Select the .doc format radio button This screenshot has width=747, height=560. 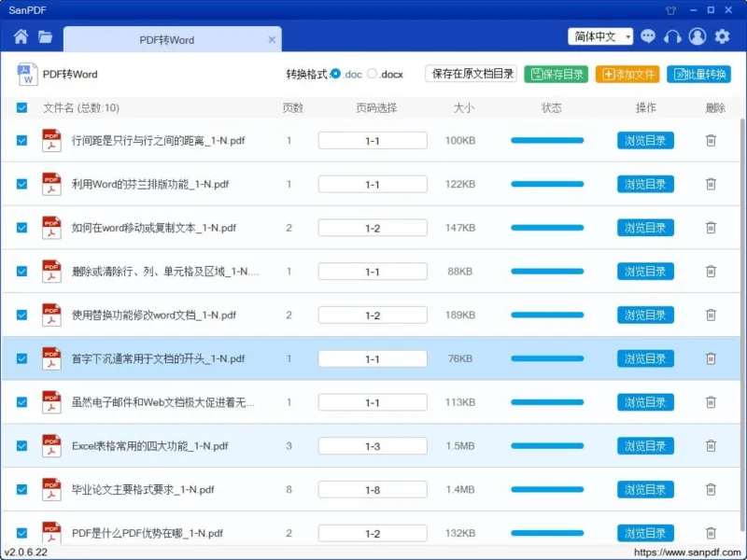[x=336, y=74]
